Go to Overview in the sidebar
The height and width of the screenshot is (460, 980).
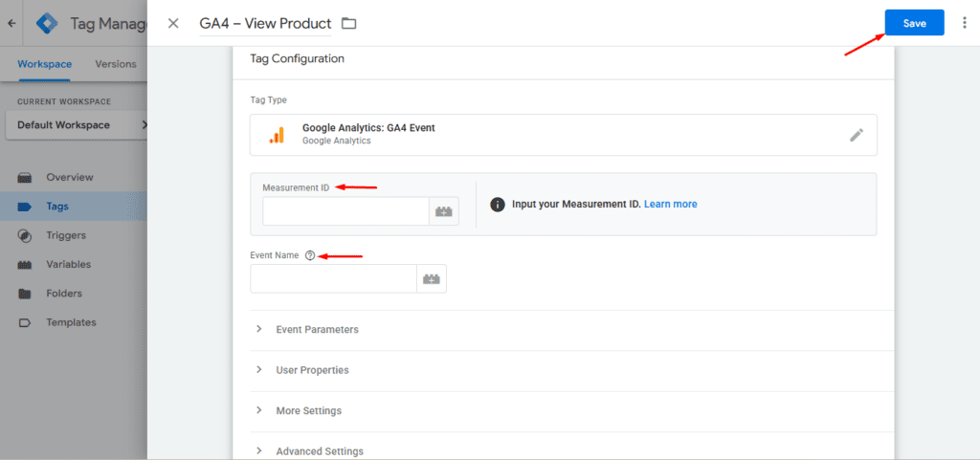[69, 177]
